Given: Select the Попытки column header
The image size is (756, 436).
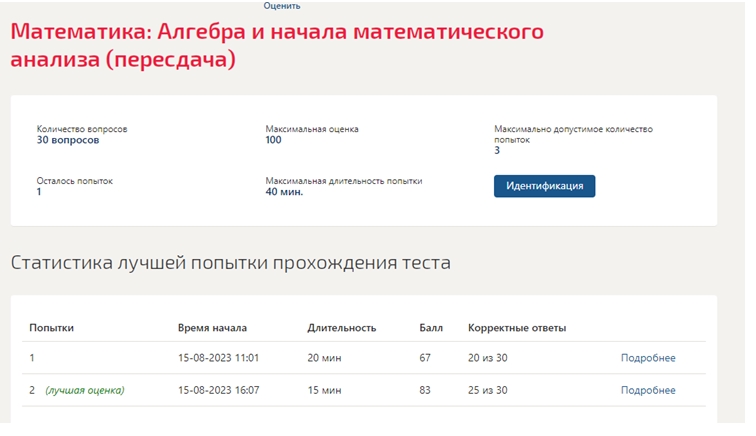Looking at the screenshot, I should click(52, 328).
